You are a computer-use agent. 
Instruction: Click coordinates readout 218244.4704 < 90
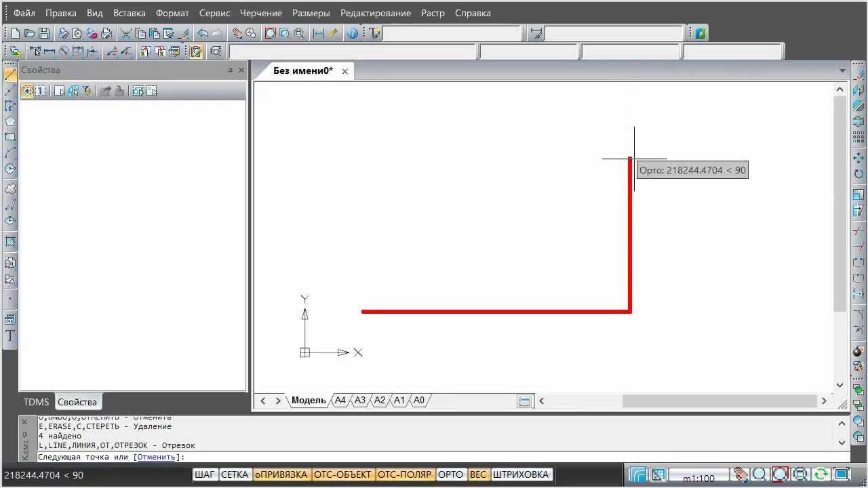pos(43,475)
